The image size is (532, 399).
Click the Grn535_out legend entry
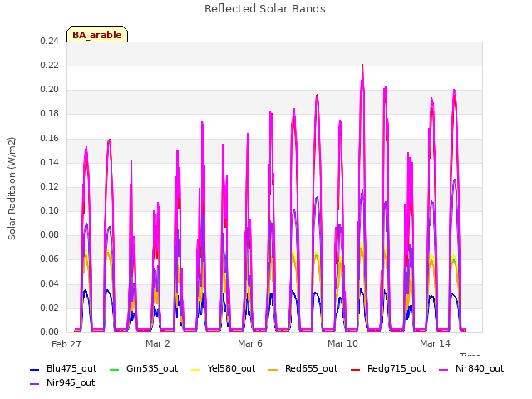click(x=144, y=368)
